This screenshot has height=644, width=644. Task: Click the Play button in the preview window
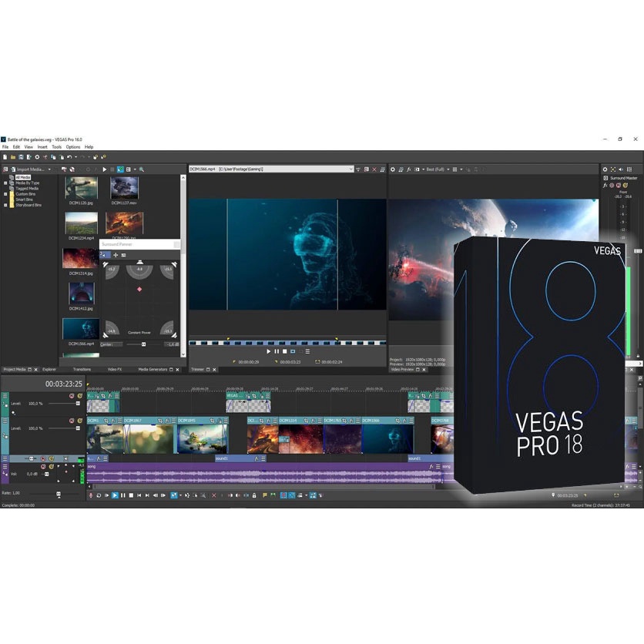[268, 351]
